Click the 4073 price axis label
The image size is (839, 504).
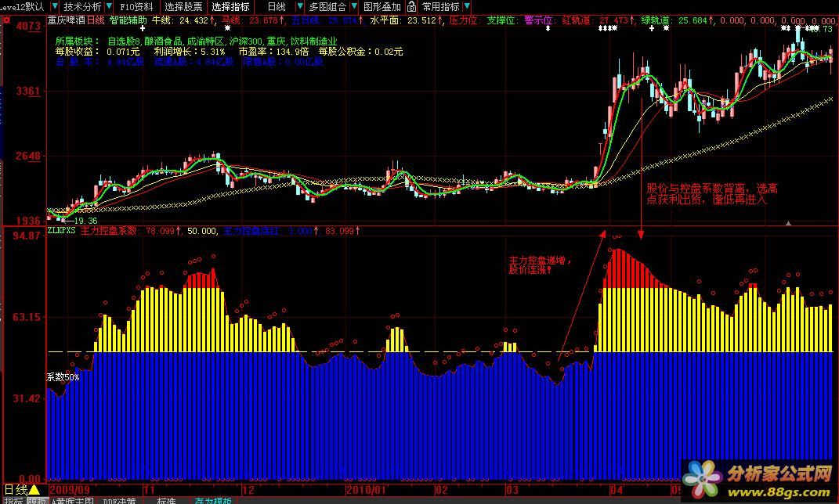coord(28,26)
